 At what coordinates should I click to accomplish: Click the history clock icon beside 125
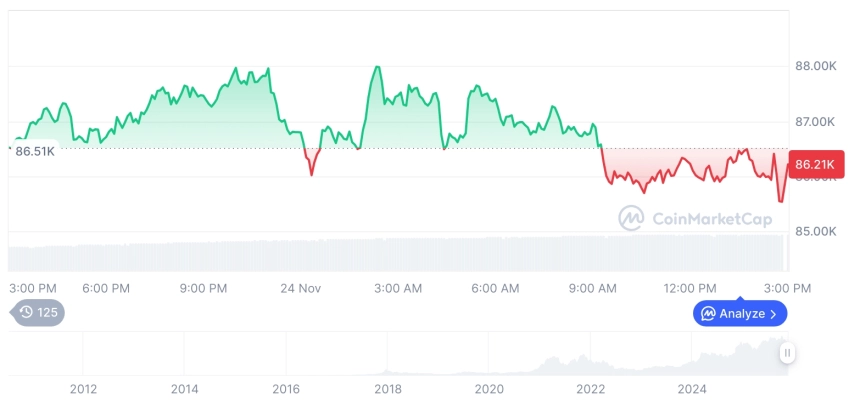(27, 313)
